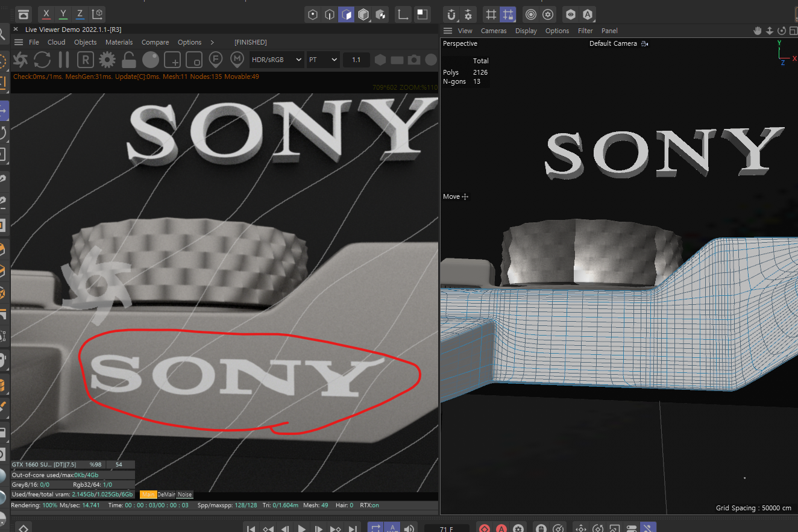Open Materials menu in Live Viewer
Image resolution: width=798 pixels, height=532 pixels.
pos(119,42)
